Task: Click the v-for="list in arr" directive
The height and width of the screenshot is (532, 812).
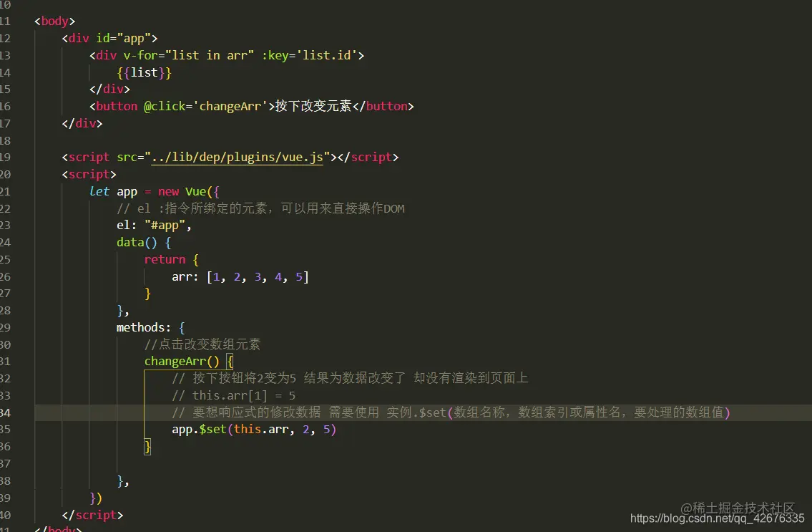Action: pyautogui.click(x=188, y=55)
